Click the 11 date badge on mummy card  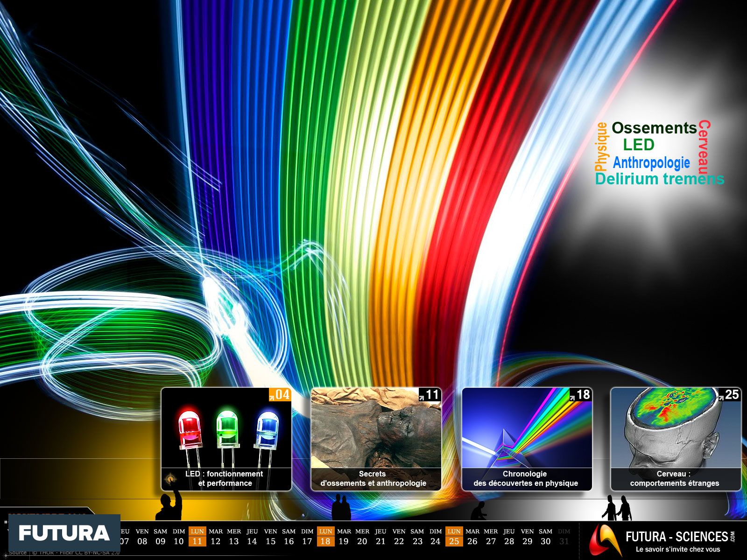click(x=430, y=395)
